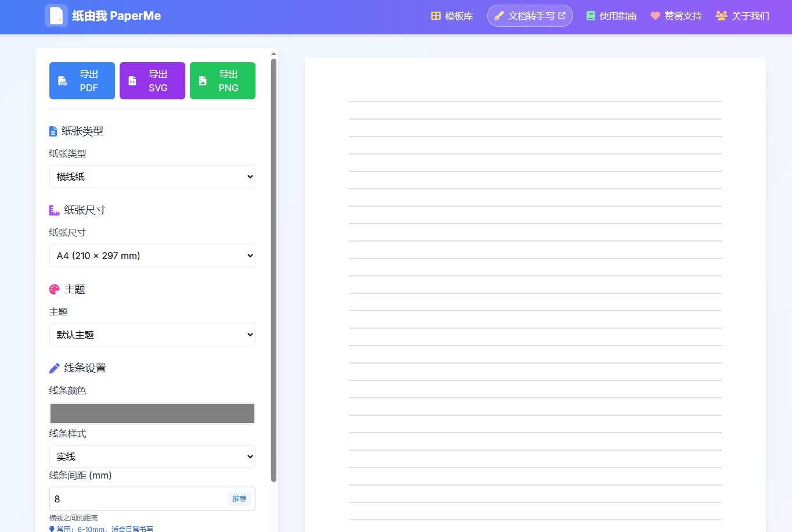Click the 线条设置 pencil section icon
This screenshot has height=532, width=792.
[x=55, y=368]
